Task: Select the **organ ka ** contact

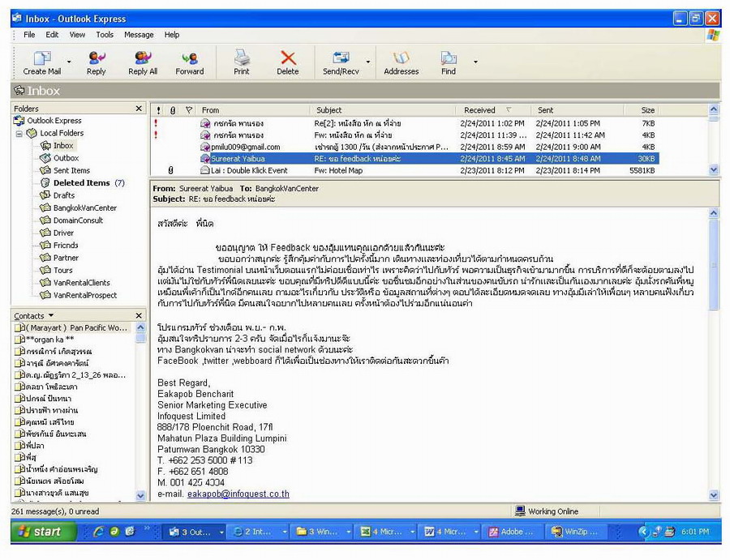Action: tap(45, 340)
